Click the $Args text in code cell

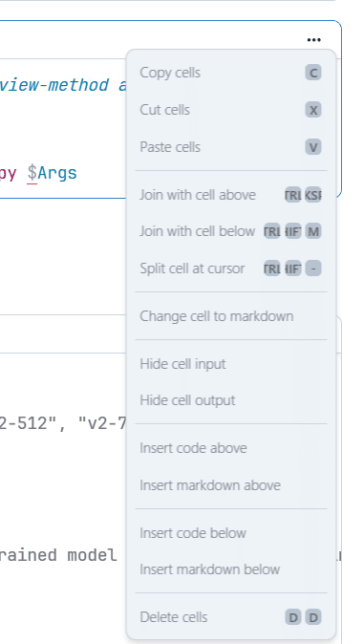[53, 173]
